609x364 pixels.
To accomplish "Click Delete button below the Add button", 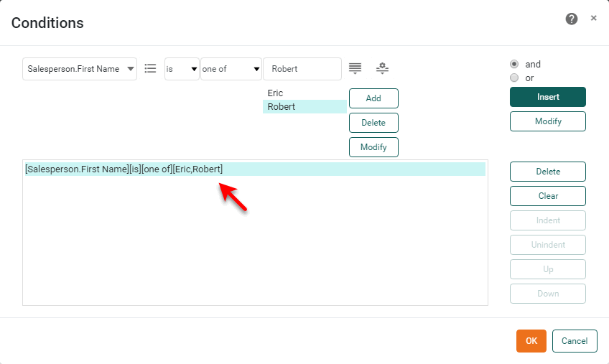I will click(373, 123).
